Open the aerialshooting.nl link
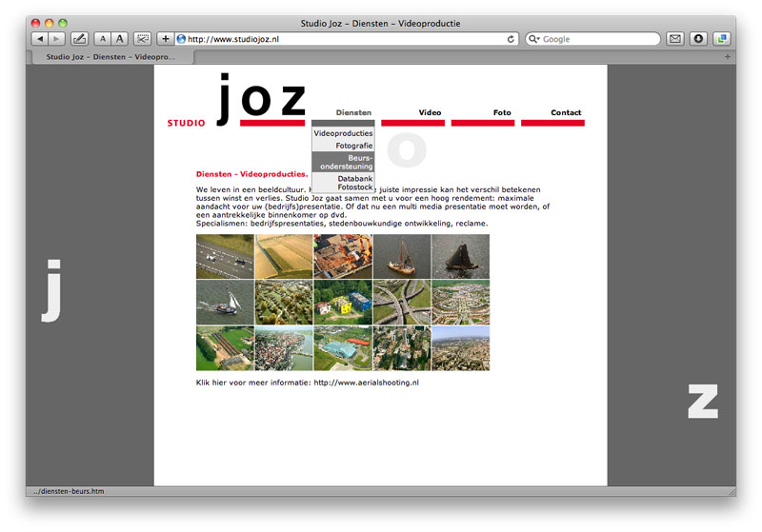762x532 pixels. click(366, 383)
